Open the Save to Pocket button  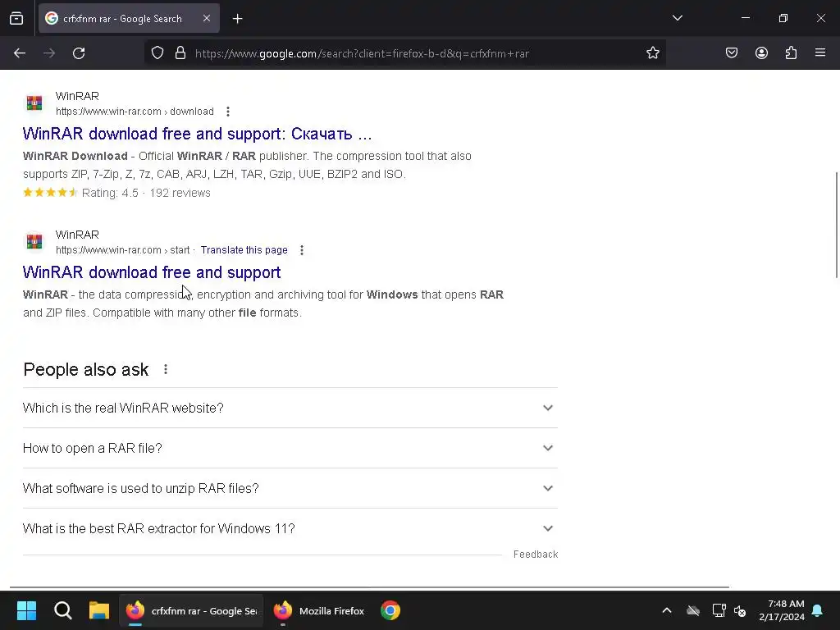point(732,53)
